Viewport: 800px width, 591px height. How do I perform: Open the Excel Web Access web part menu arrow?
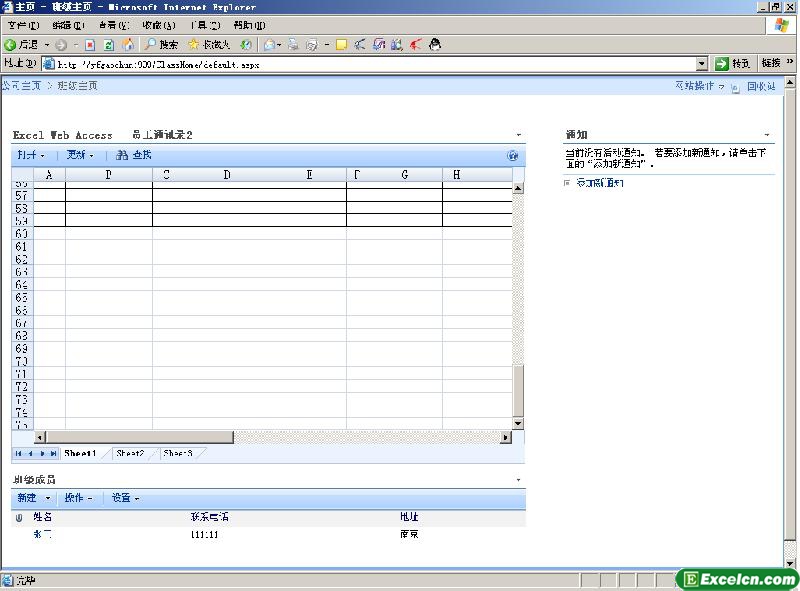pyautogui.click(x=519, y=135)
